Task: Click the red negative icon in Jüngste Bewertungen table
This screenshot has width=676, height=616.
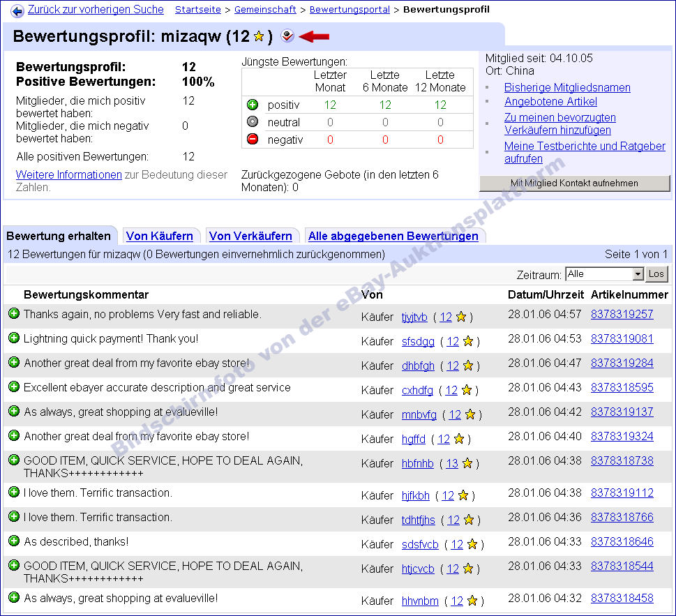Action: click(x=253, y=139)
